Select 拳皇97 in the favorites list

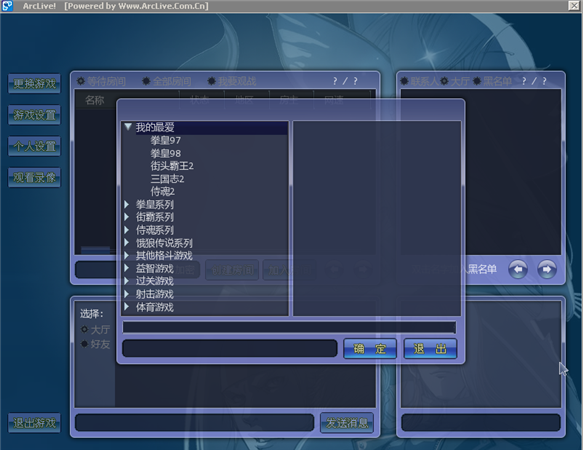(165, 140)
